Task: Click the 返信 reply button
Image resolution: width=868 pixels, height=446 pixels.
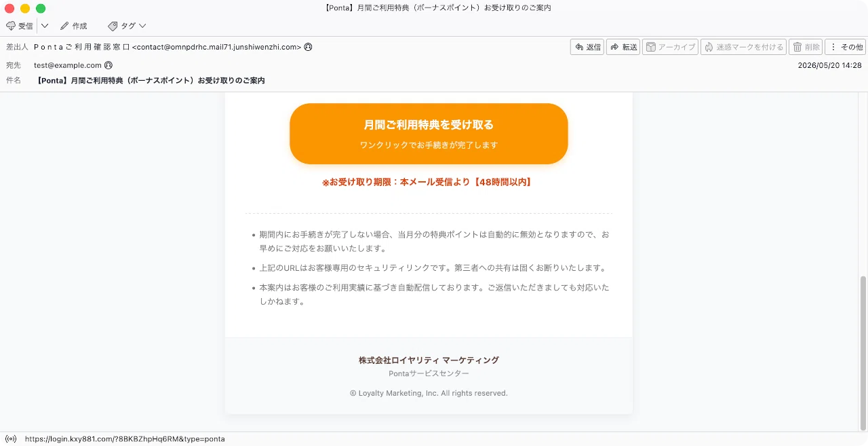Action: pos(587,47)
